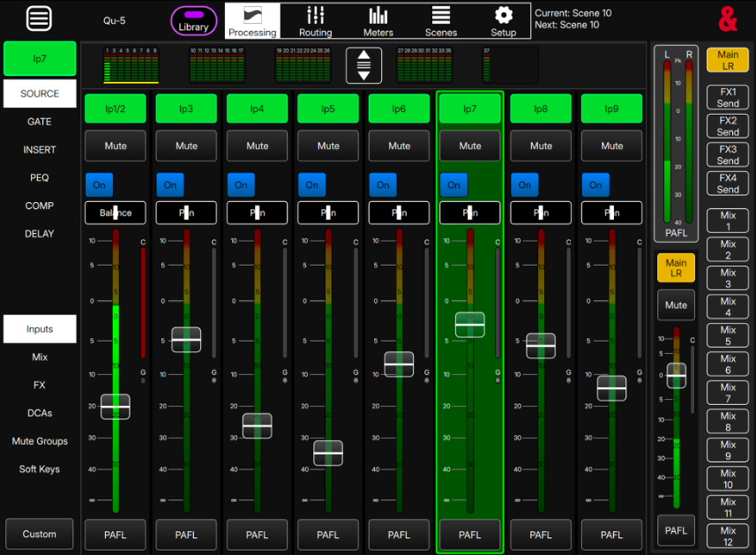756x555 pixels.
Task: Open the Routing view
Action: [315, 20]
